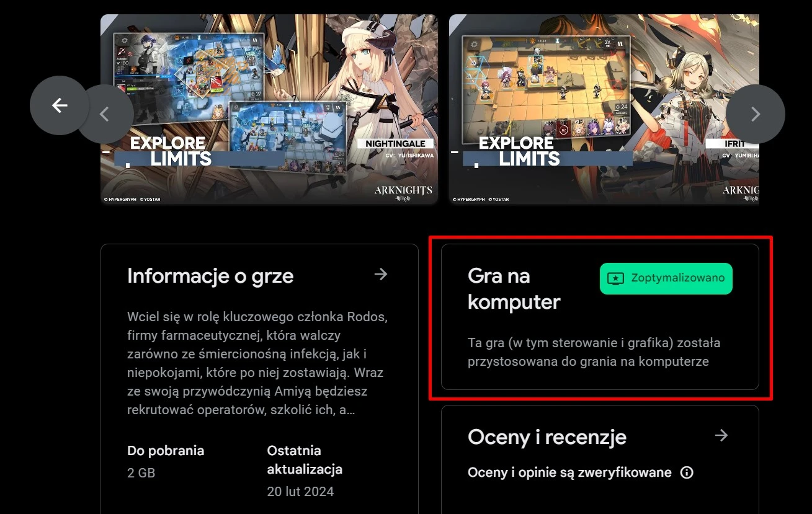
Task: Click Oceny i opinie są zweryfikowane text
Action: tap(569, 472)
